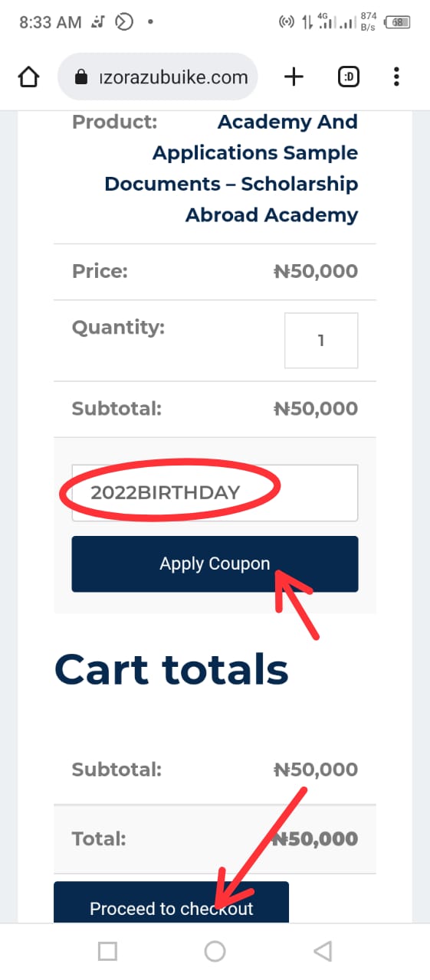
Task: Tap the 8:33 AM clock
Action: pos(50,22)
